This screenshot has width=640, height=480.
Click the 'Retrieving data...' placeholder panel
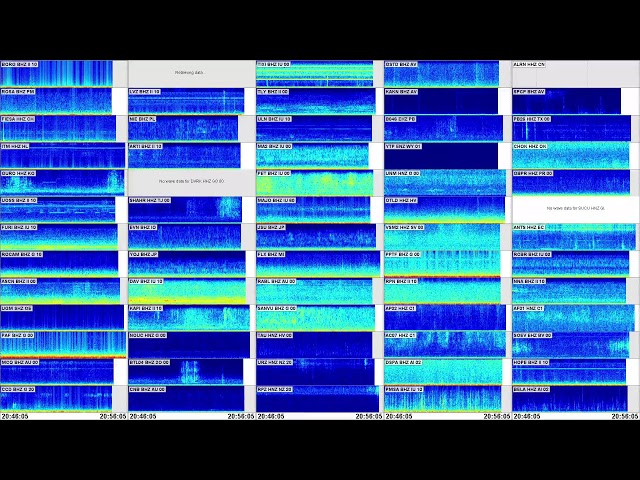191,74
